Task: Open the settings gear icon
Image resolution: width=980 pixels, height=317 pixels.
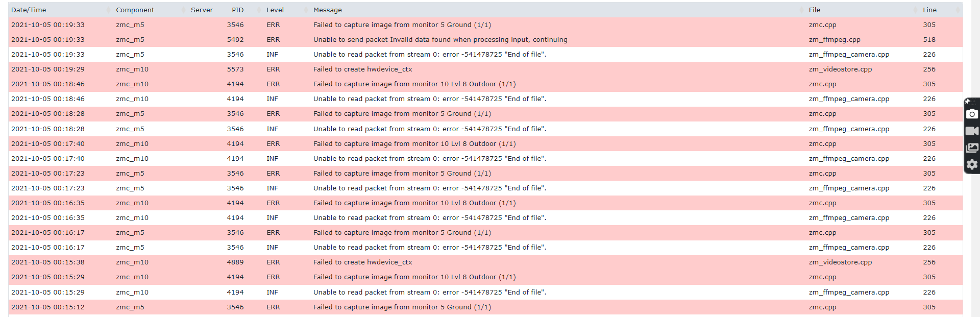Action: 972,164
